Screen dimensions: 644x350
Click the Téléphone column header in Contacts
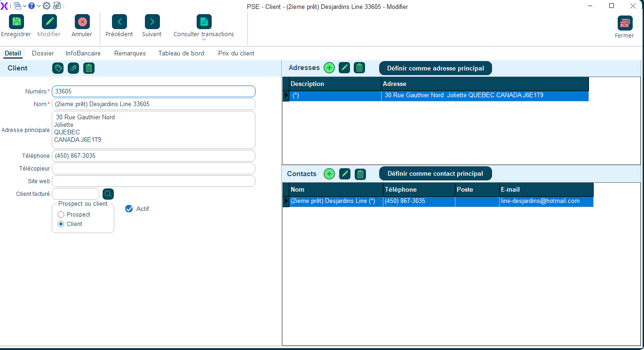(x=419, y=189)
